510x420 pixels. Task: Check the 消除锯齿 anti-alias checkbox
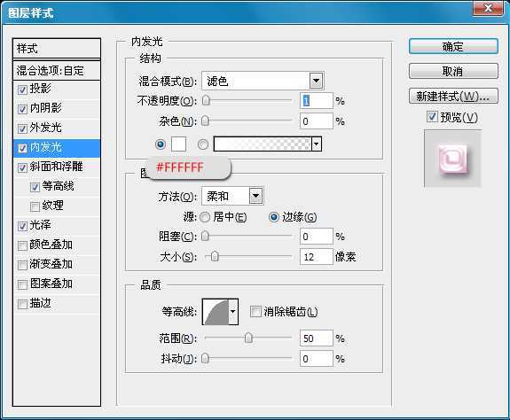coord(255,312)
